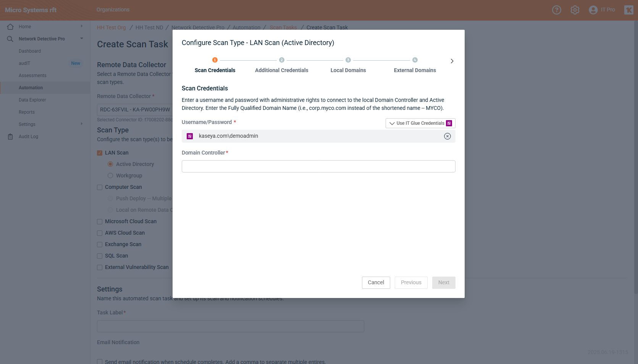The height and width of the screenshot is (364, 638).
Task: Open the Remote Data Collector dropdown
Action: [x=135, y=110]
